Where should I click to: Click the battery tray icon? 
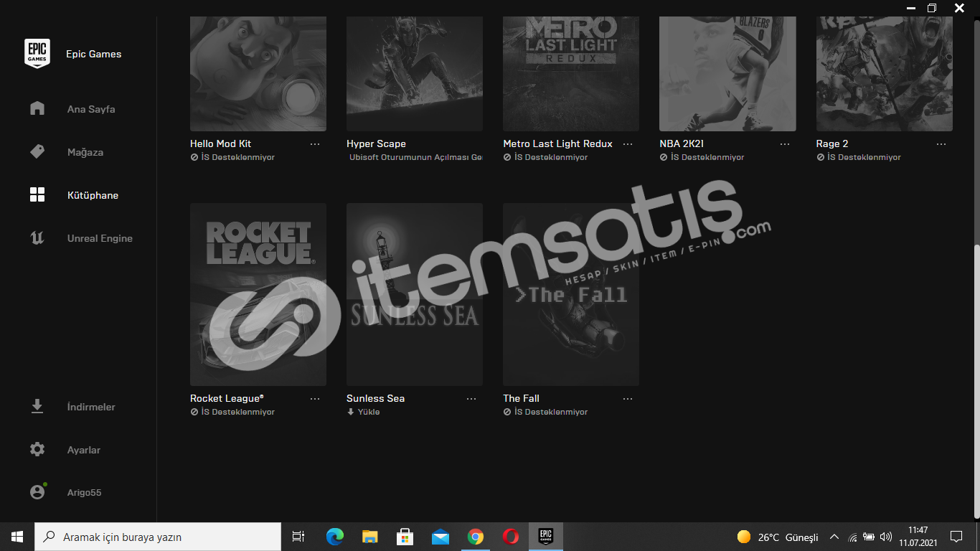point(869,537)
